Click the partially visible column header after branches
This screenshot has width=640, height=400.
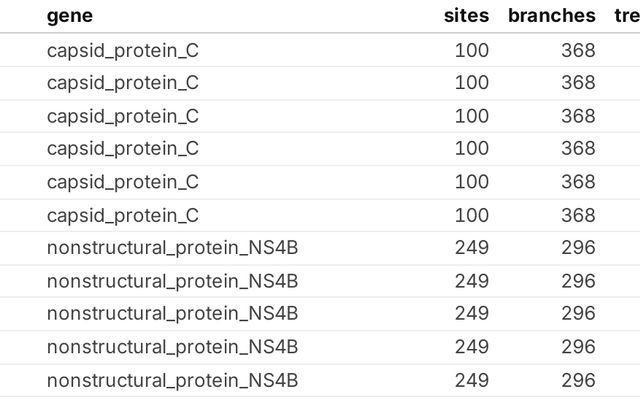pos(627,15)
